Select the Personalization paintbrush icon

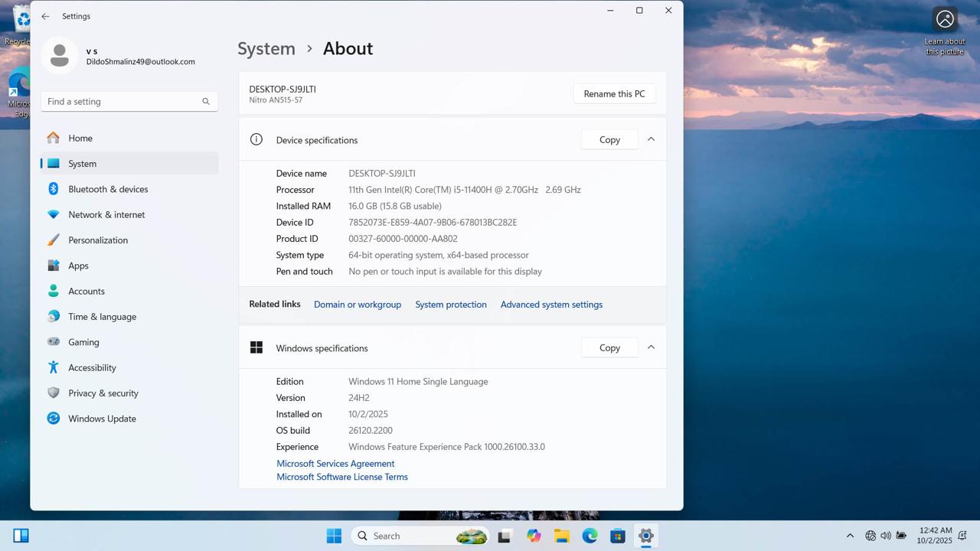point(54,240)
